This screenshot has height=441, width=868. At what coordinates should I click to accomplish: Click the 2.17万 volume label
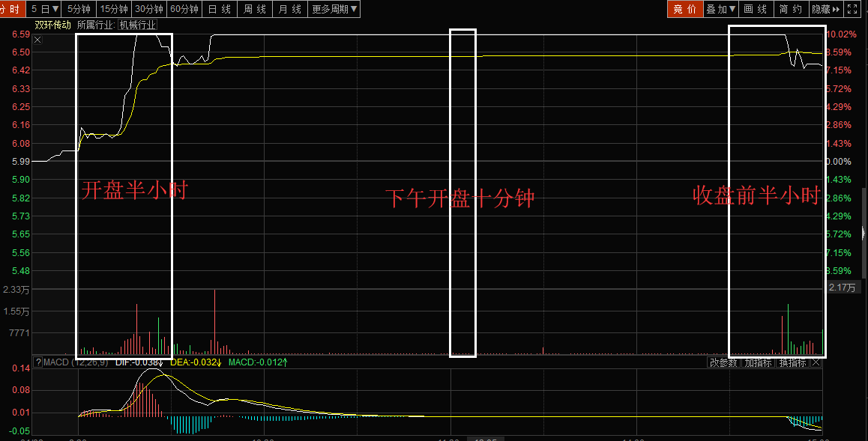(842, 288)
